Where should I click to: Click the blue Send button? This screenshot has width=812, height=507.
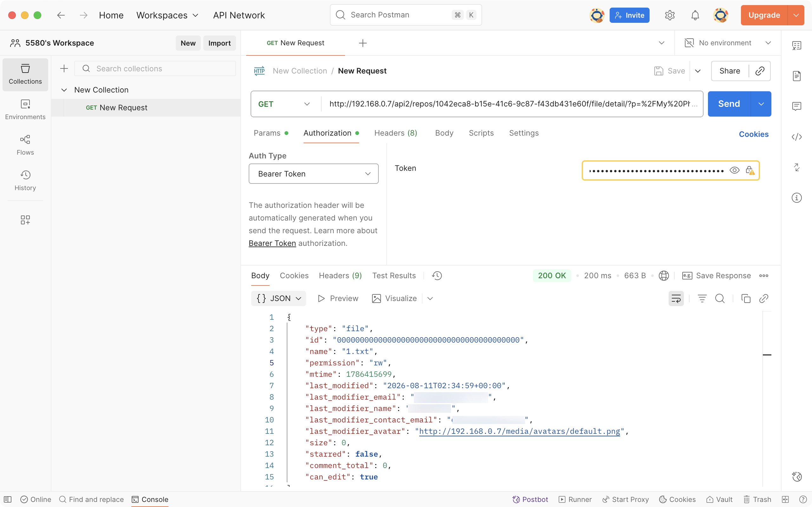729,104
